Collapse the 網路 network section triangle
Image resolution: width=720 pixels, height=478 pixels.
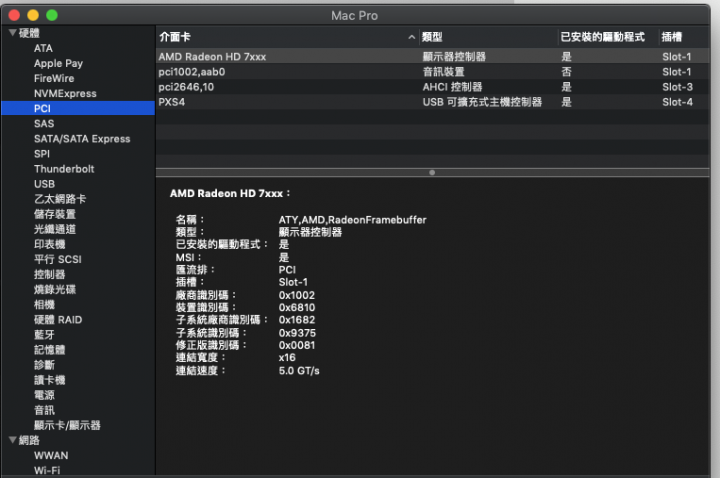(12, 440)
